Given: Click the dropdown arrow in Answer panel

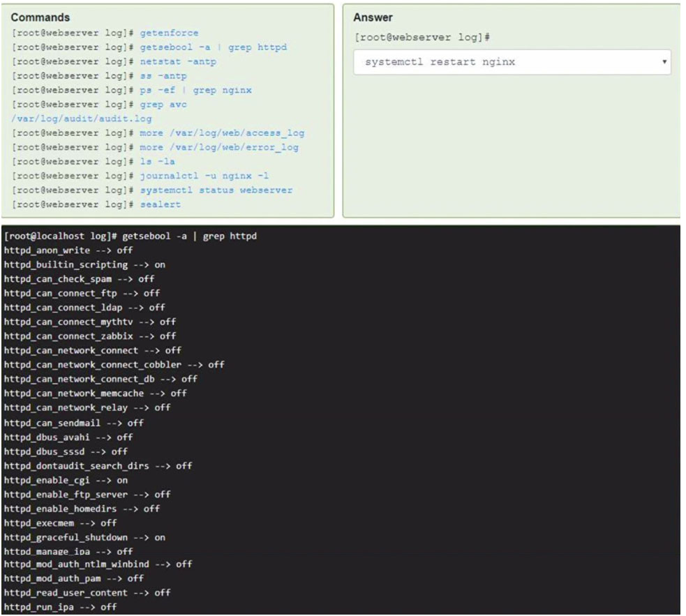Looking at the screenshot, I should [x=664, y=61].
